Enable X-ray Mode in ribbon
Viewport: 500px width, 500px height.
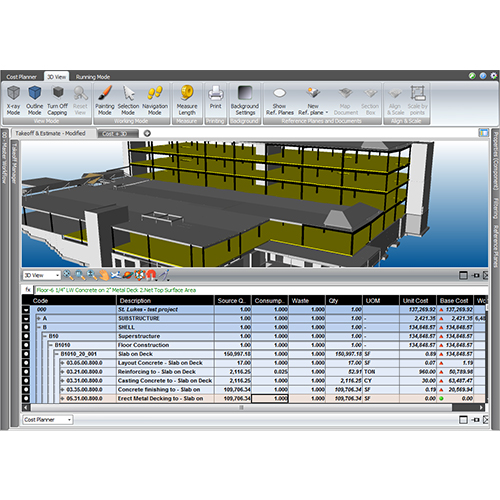click(x=13, y=100)
